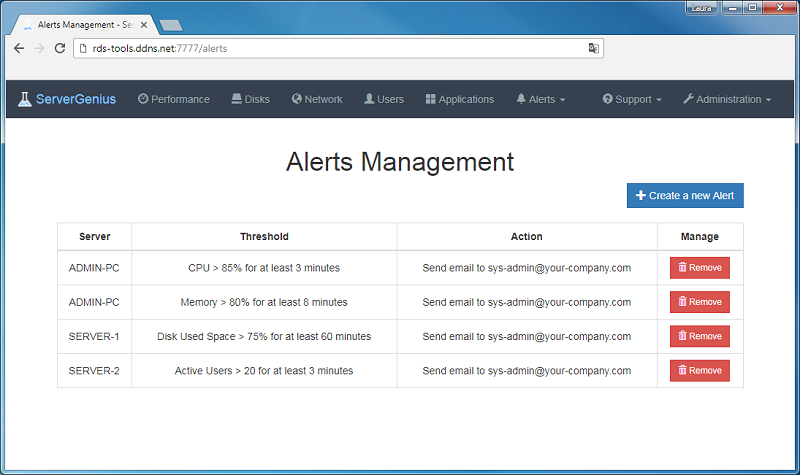
Task: Remove the SERVER-2 Active Users alert
Action: coord(699,371)
